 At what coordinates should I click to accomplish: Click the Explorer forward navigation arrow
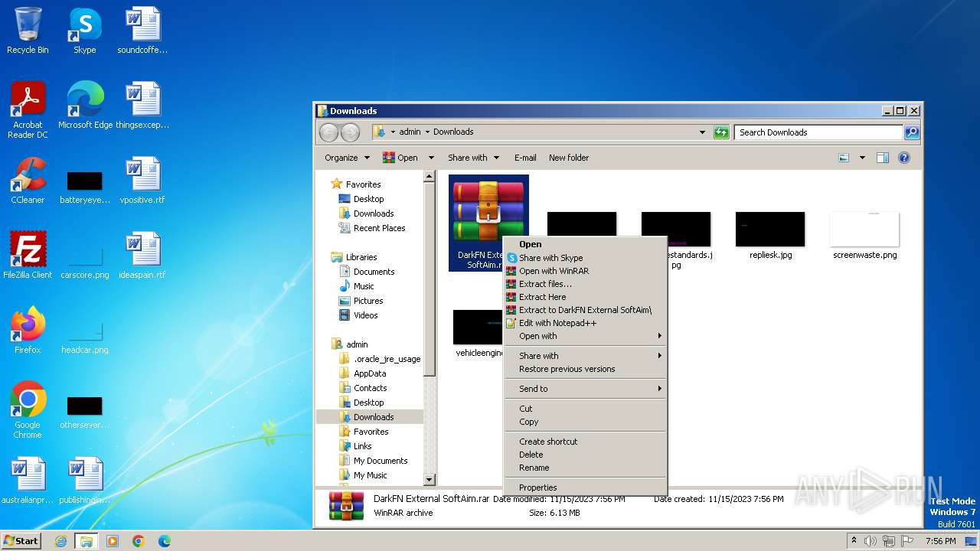tap(350, 132)
